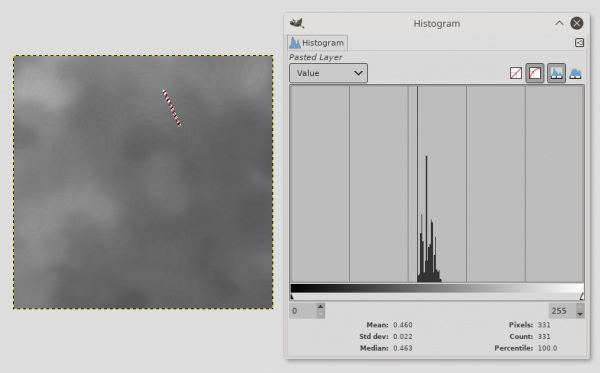Click the GIMP Wilber icon in title bar
The width and height of the screenshot is (600, 373).
coord(297,23)
